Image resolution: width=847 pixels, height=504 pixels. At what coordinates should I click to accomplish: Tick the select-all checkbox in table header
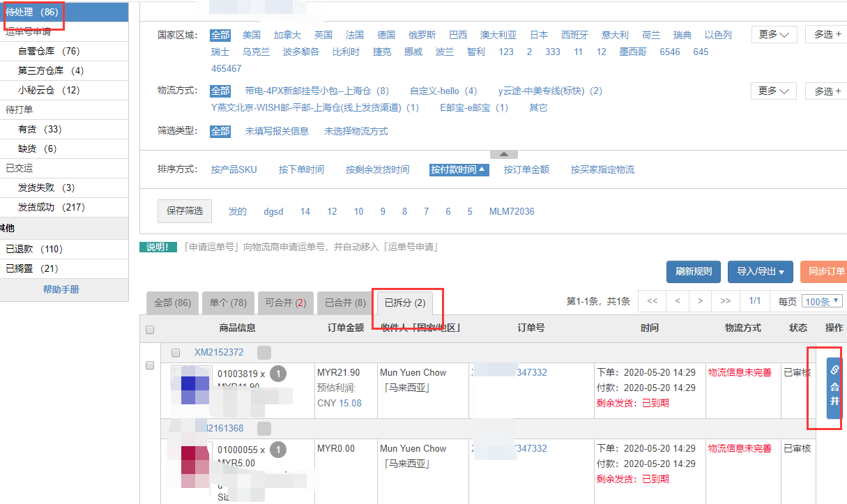(x=150, y=330)
